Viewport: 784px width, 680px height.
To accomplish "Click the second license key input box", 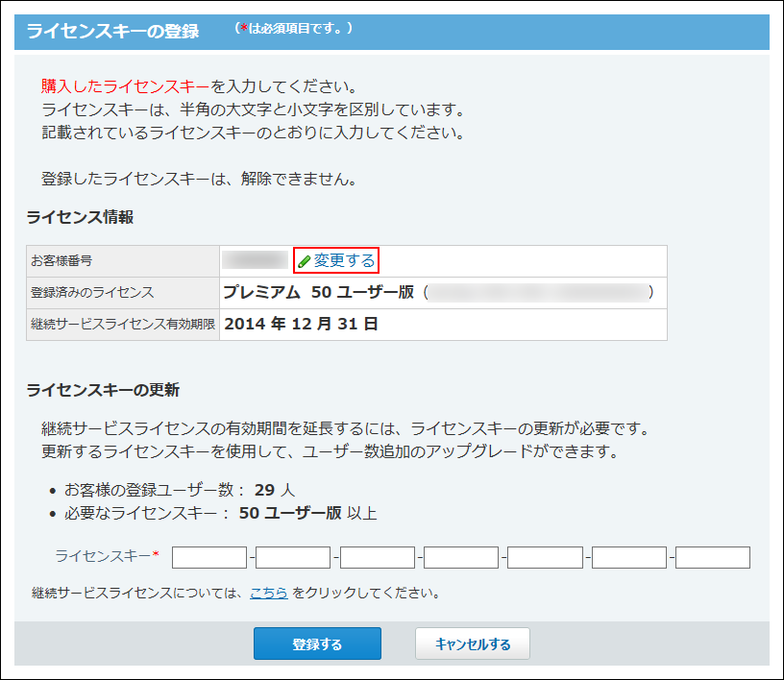I will pyautogui.click(x=293, y=557).
